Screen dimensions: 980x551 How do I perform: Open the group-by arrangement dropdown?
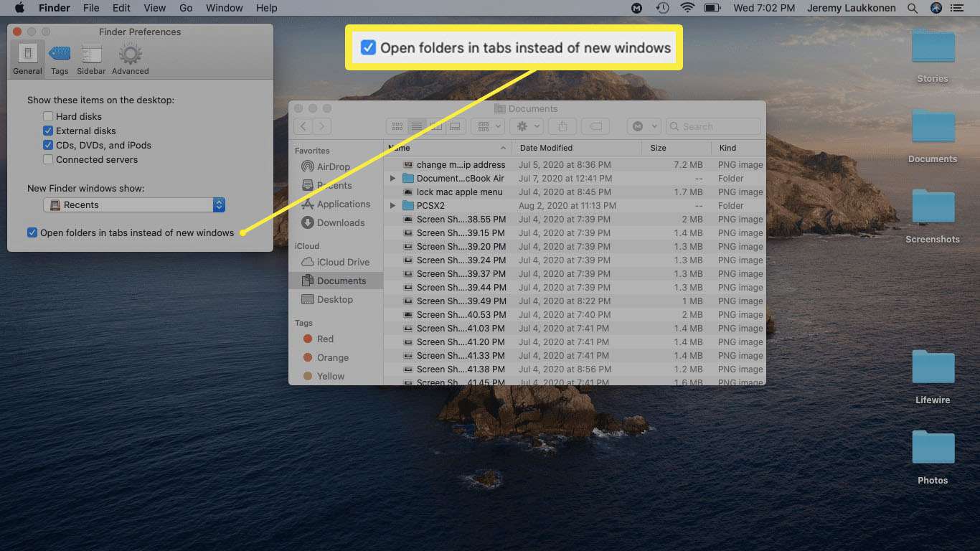(x=488, y=126)
